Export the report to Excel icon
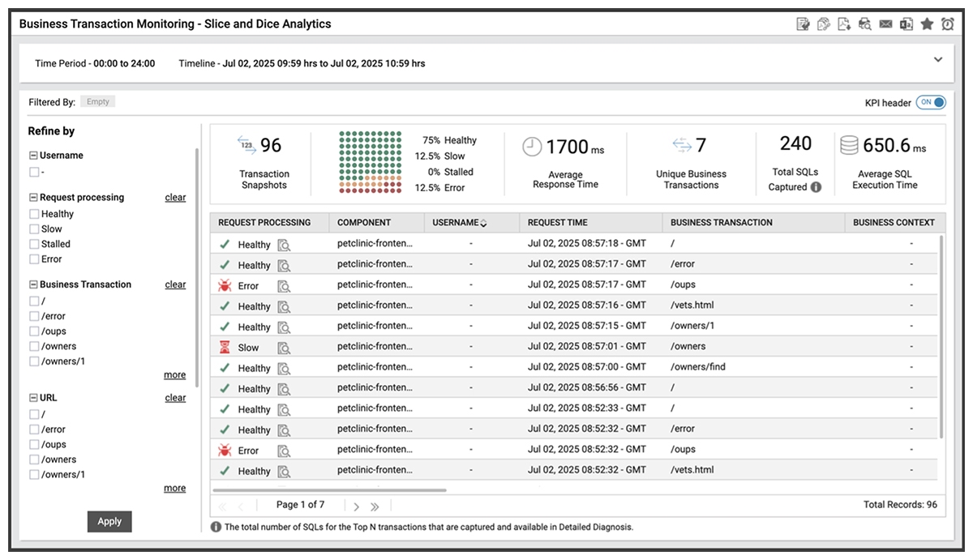The width and height of the screenshot is (973, 560). tap(906, 24)
